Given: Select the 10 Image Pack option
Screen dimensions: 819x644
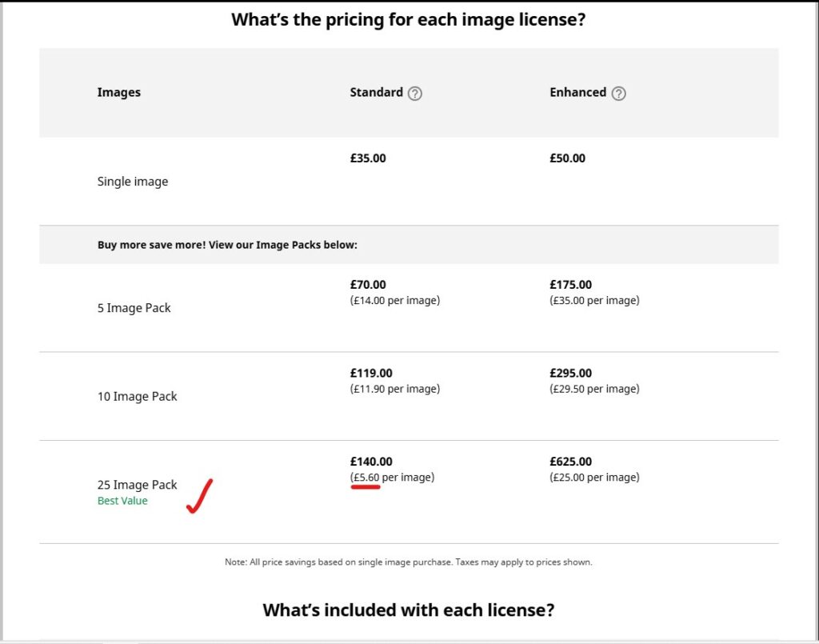Looking at the screenshot, I should [x=137, y=397].
